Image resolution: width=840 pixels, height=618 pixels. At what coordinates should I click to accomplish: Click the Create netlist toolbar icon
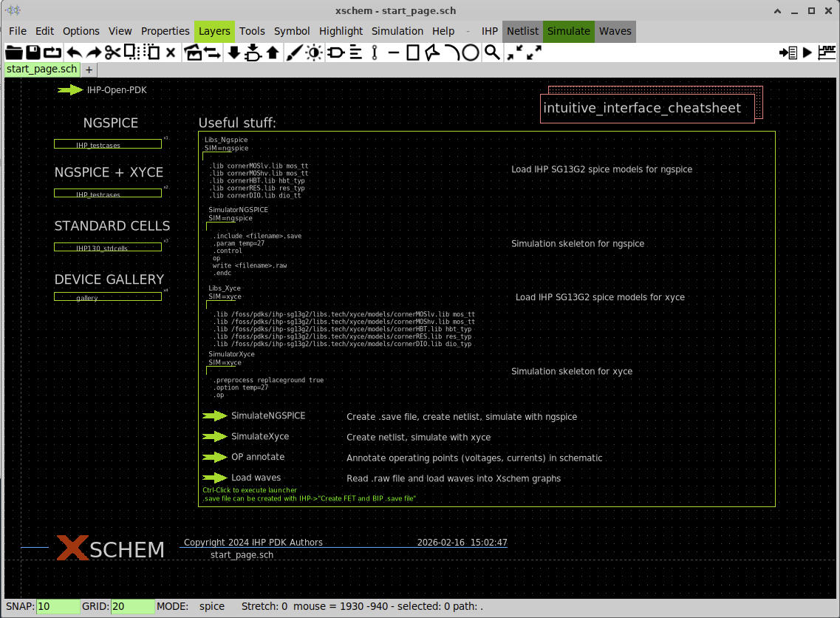click(x=788, y=52)
